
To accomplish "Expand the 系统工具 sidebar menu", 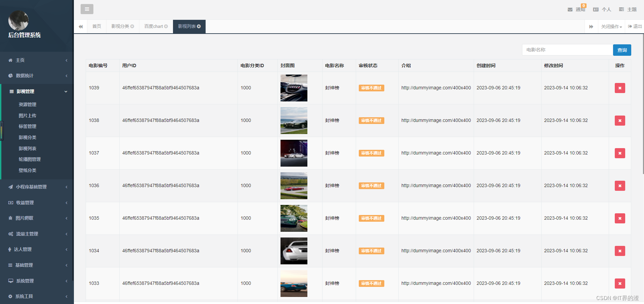I will tap(37, 296).
